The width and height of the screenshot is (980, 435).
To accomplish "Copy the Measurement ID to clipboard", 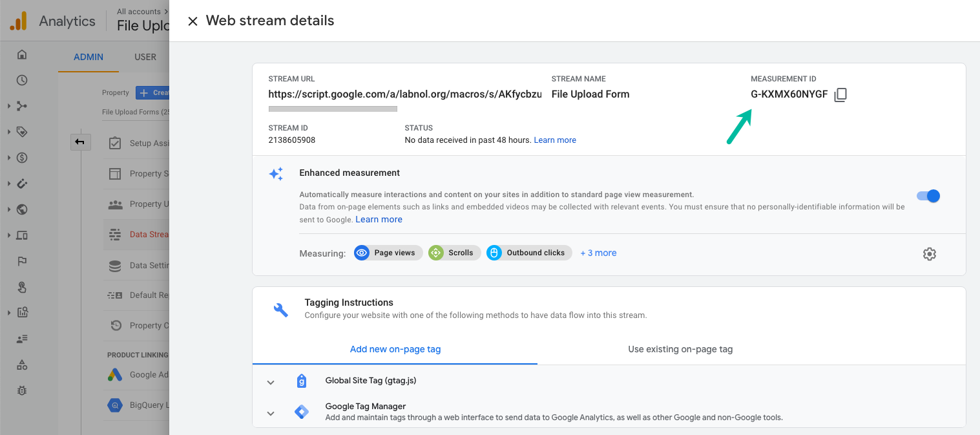I will tap(840, 95).
